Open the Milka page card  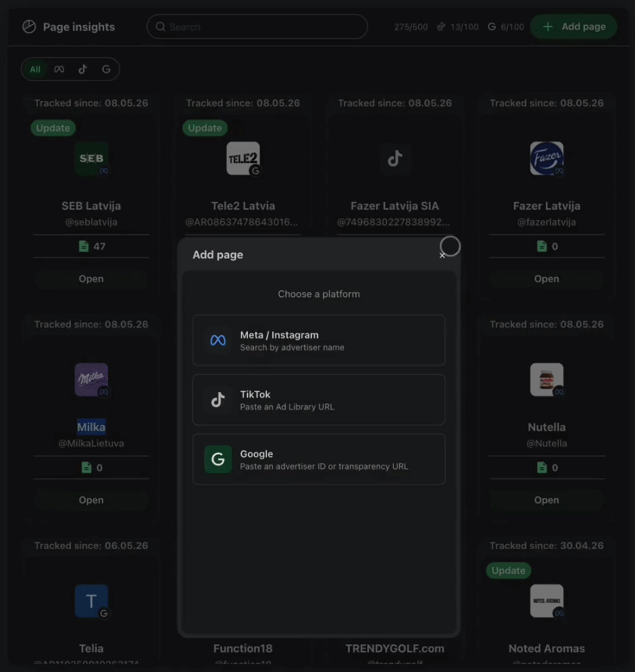point(91,500)
